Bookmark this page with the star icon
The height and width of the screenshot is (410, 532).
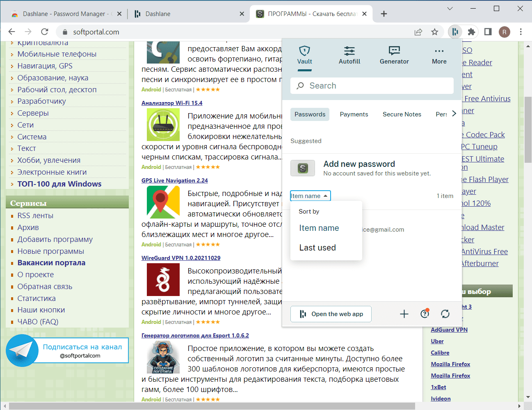click(435, 32)
